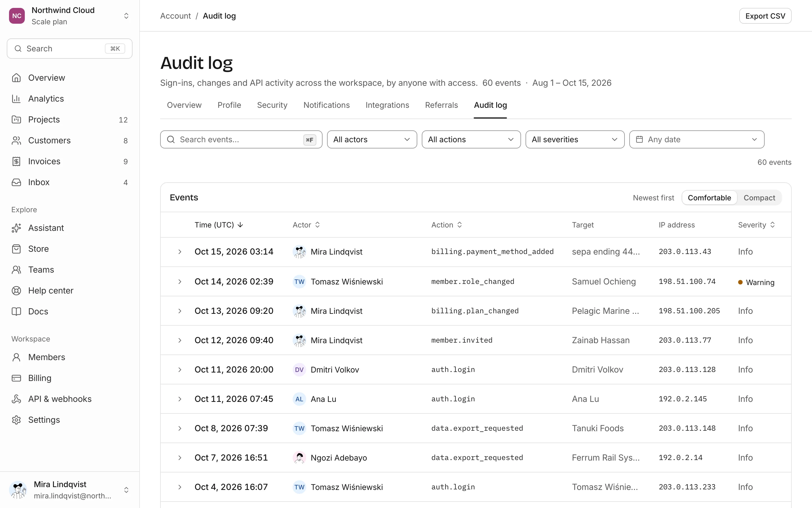812x508 pixels.
Task: Sort table by Time (UTC) column
Action: (x=219, y=225)
